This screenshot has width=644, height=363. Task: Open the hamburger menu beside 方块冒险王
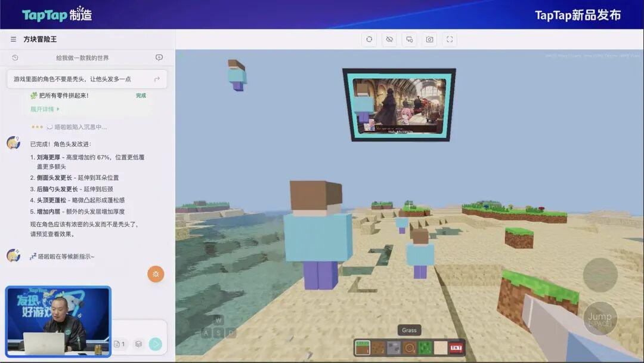(13, 39)
